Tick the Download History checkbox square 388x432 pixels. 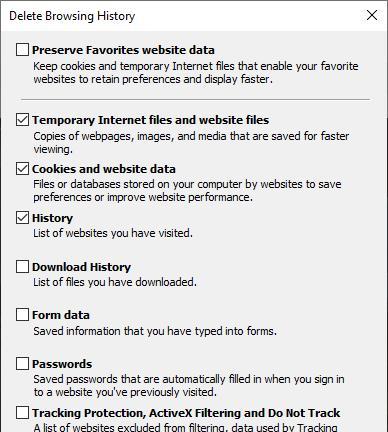click(22, 267)
